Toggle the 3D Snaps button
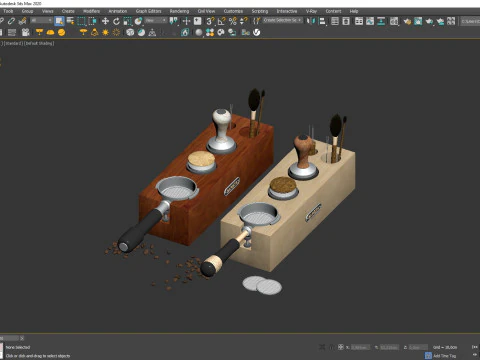Viewport: 480px width, 360px height. [x=210, y=21]
